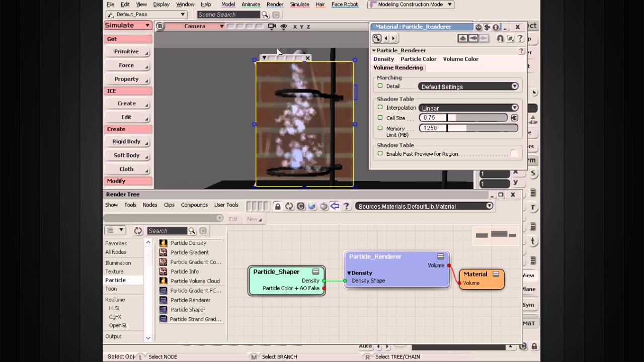
Task: Click the left-arrow icon in Material panel toolbar
Action: coord(473,38)
